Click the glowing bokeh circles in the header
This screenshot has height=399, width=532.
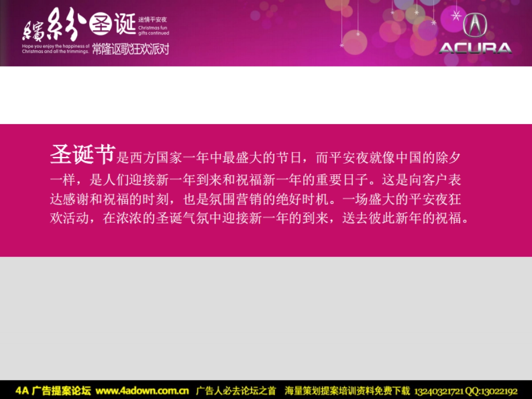390,31
